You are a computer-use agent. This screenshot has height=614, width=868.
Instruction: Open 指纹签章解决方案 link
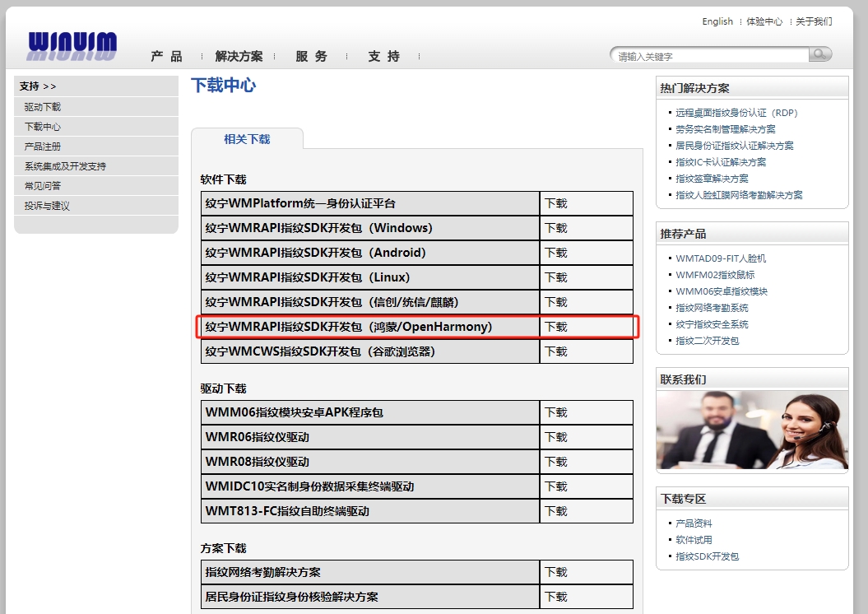[x=712, y=179]
